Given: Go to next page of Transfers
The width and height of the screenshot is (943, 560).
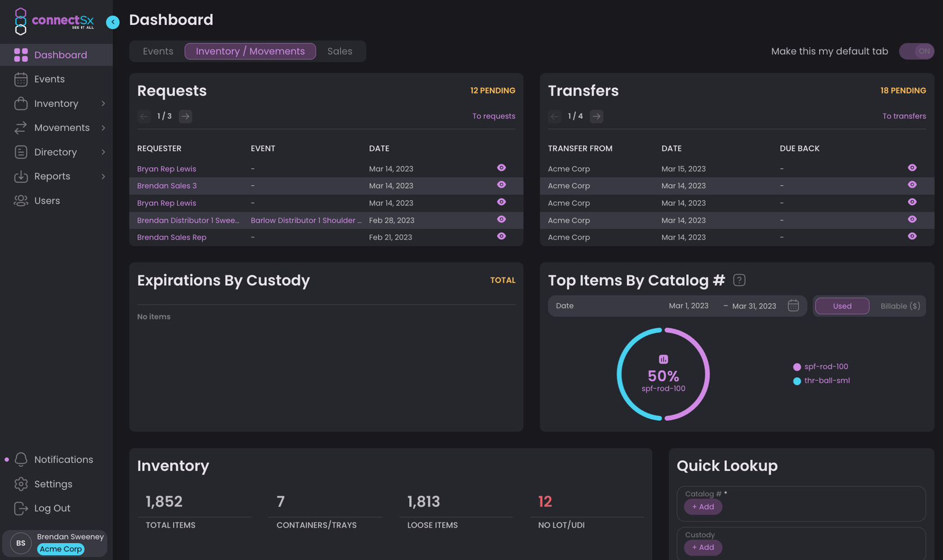Looking at the screenshot, I should click(596, 117).
